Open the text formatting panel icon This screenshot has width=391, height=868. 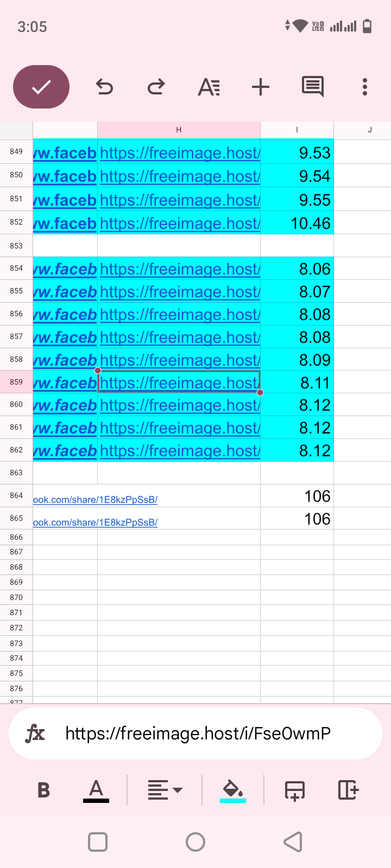[209, 87]
